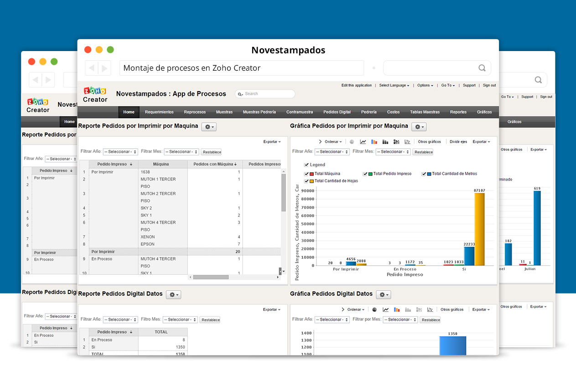This screenshot has height=392, width=576.
Task: Click back arrow in the left background window
Action: coord(36,80)
